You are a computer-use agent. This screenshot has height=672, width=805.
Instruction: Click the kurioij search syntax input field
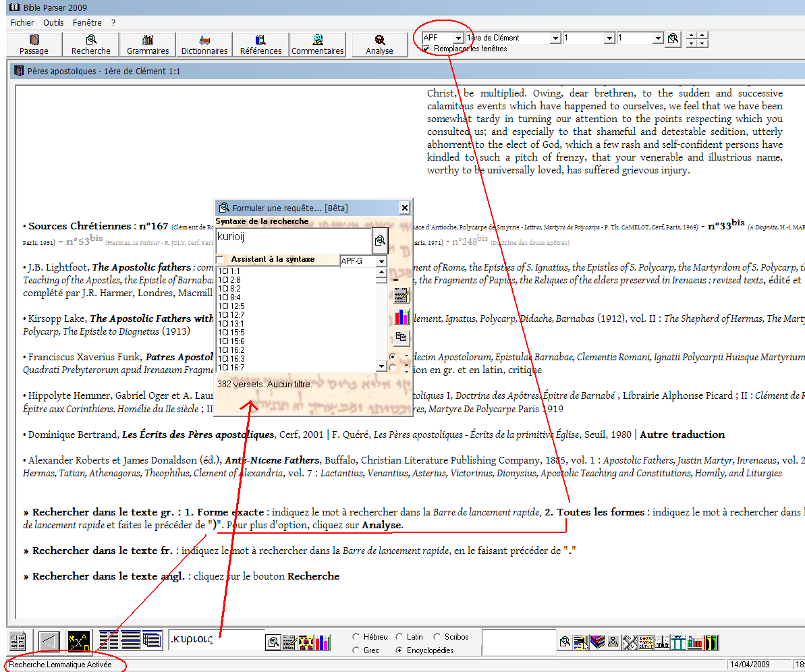click(x=293, y=240)
